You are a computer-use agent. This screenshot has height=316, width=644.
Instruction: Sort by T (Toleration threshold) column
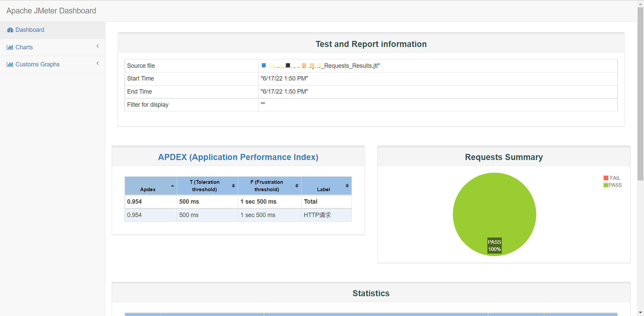pos(207,186)
